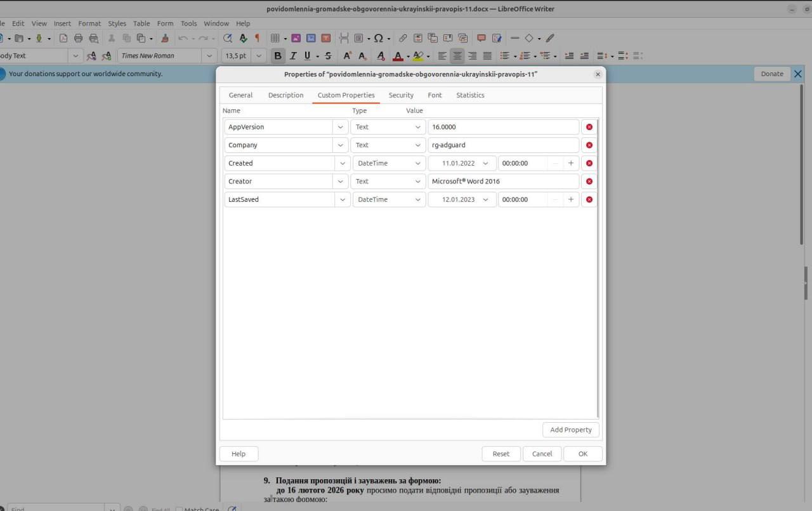The image size is (812, 511).
Task: Toggle formatting marks pilcrow icon
Action: (x=257, y=38)
